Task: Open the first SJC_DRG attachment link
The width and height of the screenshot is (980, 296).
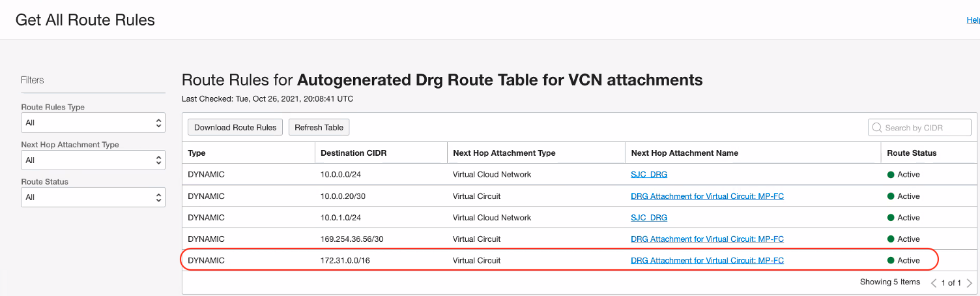Action: pos(649,175)
